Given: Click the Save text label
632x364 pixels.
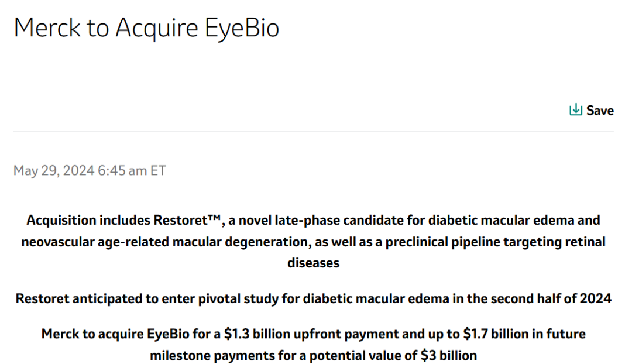Looking at the screenshot, I should (600, 111).
